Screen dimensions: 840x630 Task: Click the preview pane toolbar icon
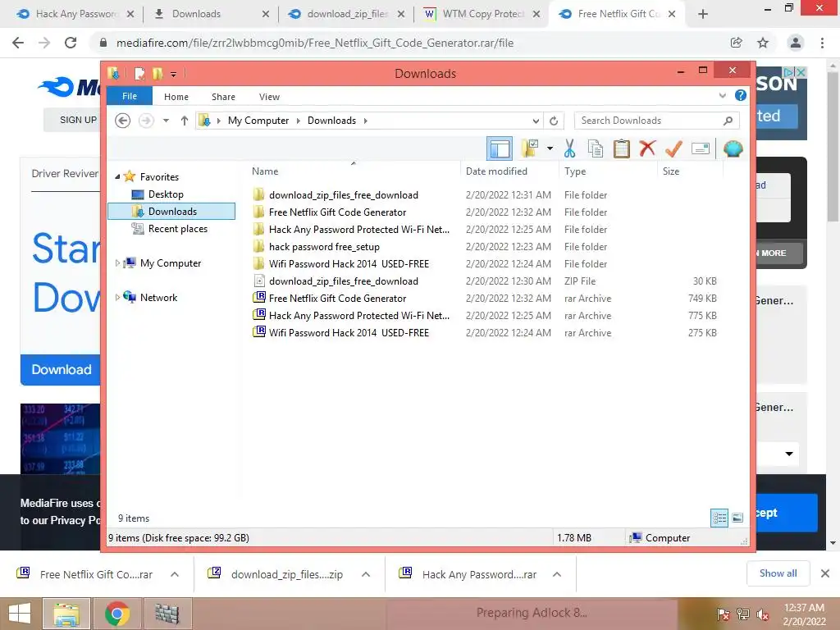point(500,148)
